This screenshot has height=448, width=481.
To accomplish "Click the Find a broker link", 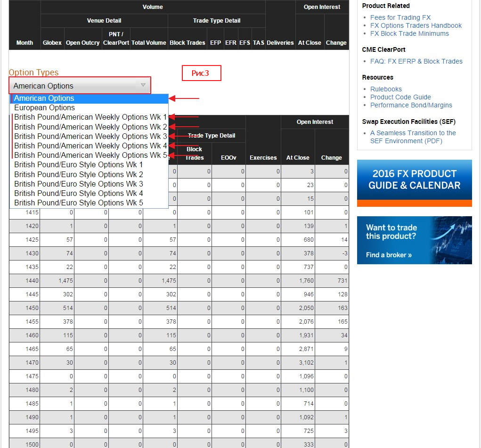I will 389,255.
